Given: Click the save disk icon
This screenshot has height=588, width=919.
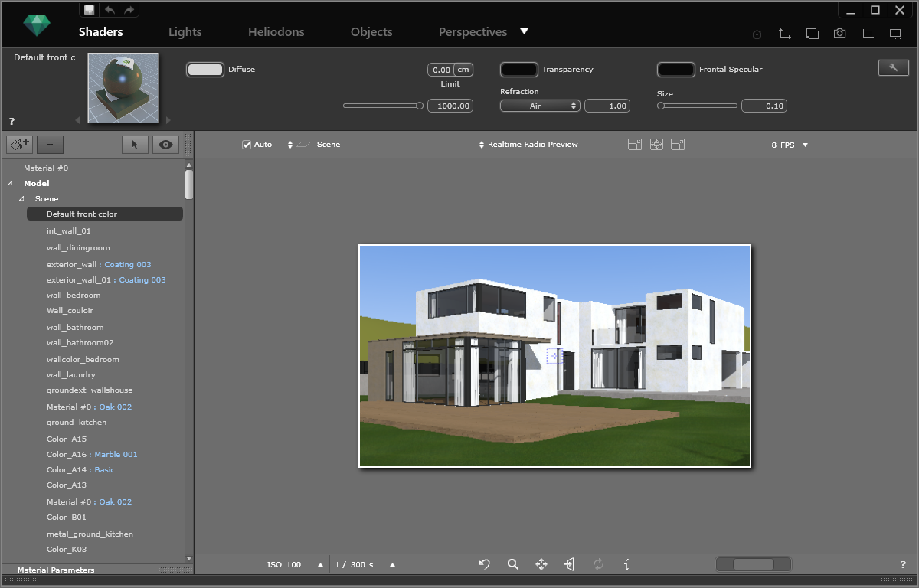Looking at the screenshot, I should (90, 9).
